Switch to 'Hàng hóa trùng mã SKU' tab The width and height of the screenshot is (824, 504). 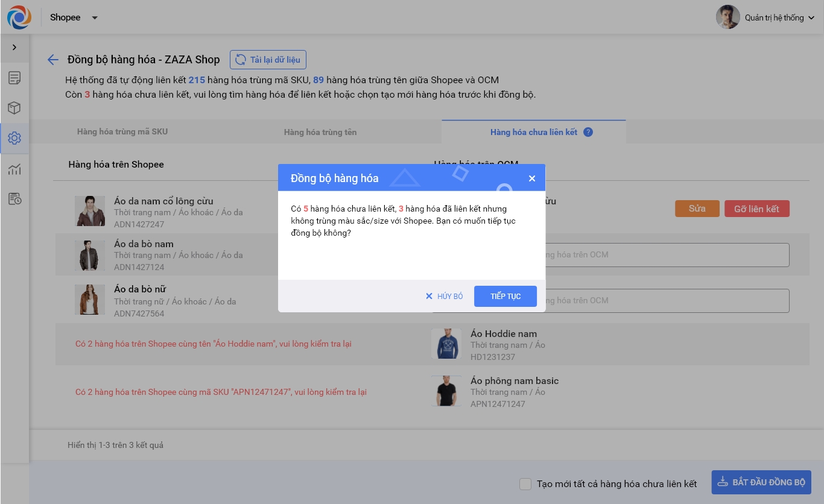(122, 131)
